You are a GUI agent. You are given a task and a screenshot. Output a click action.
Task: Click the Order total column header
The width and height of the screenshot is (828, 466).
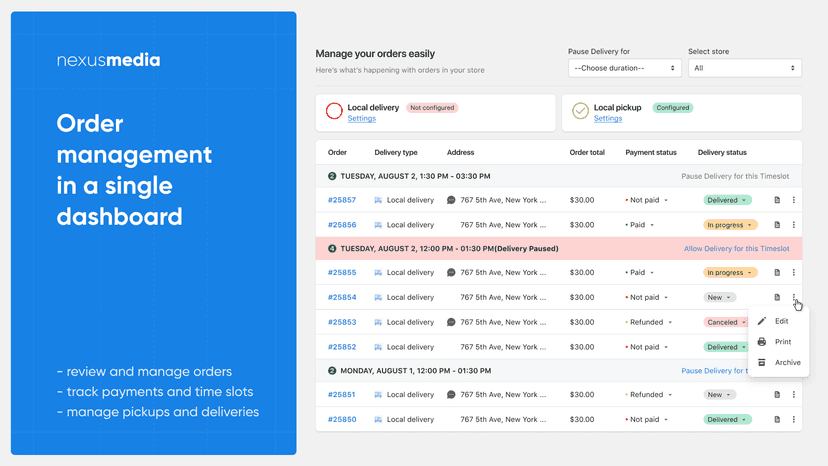pyautogui.click(x=587, y=153)
